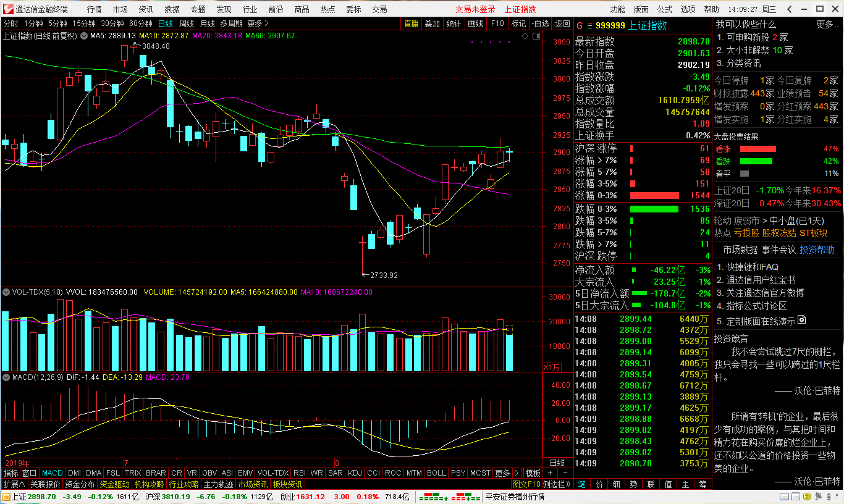Open 投资帮助 tab link
The height and width of the screenshot is (504, 844).
click(x=817, y=250)
